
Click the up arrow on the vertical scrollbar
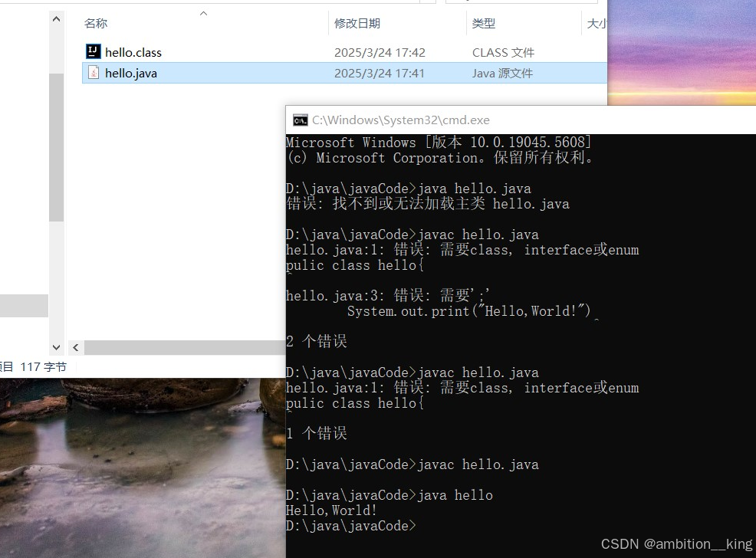click(x=56, y=17)
